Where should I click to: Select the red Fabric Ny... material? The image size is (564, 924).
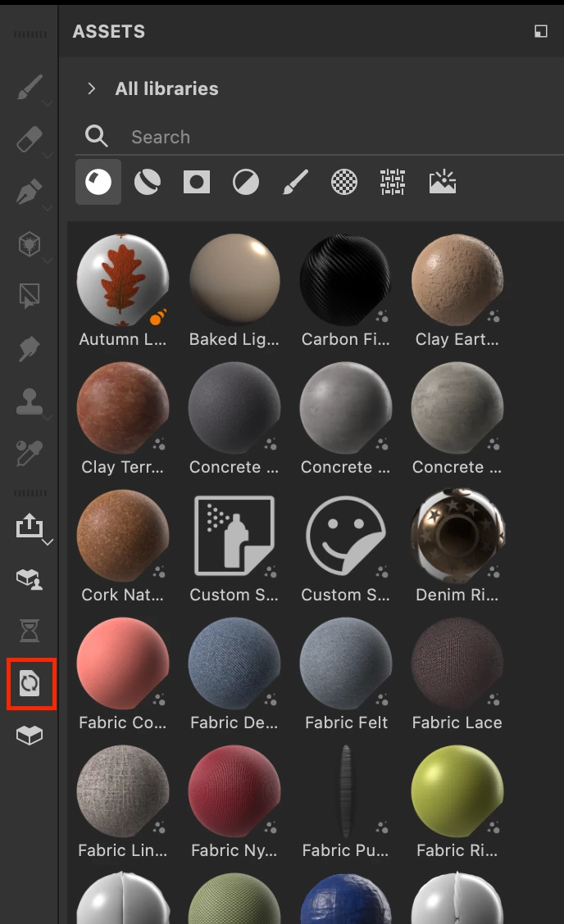pyautogui.click(x=234, y=791)
